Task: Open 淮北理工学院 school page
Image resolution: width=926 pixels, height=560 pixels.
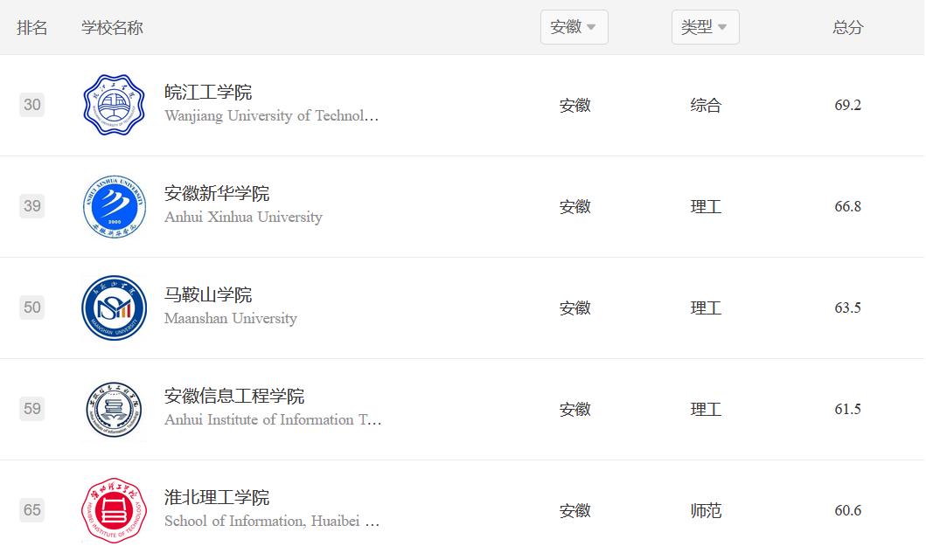Action: click(x=217, y=498)
